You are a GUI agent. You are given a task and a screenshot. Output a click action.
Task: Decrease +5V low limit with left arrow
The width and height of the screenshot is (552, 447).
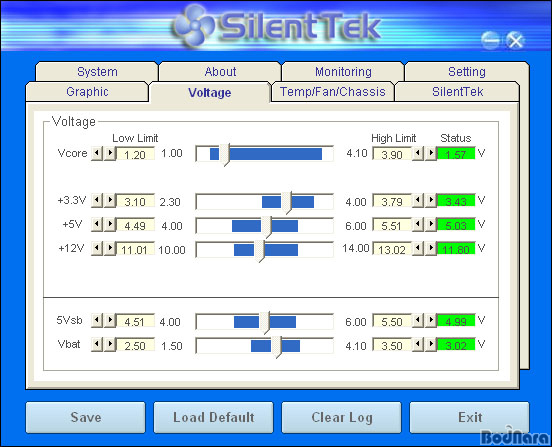click(97, 225)
